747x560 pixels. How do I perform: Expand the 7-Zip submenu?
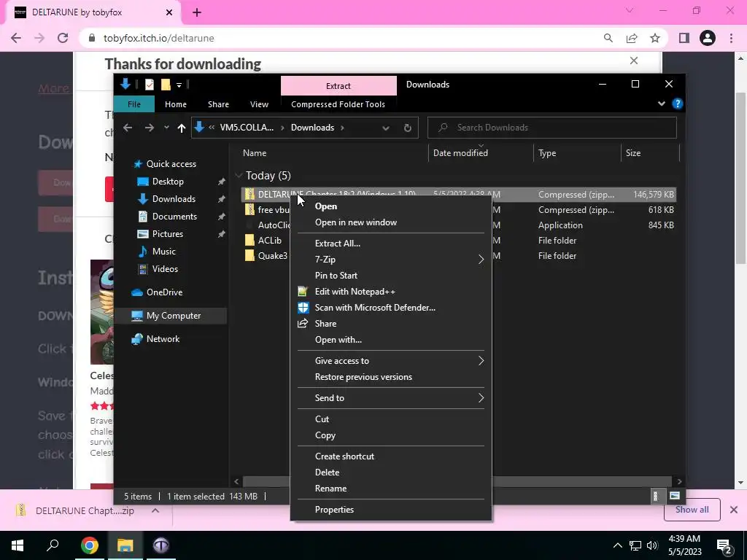pos(391,260)
